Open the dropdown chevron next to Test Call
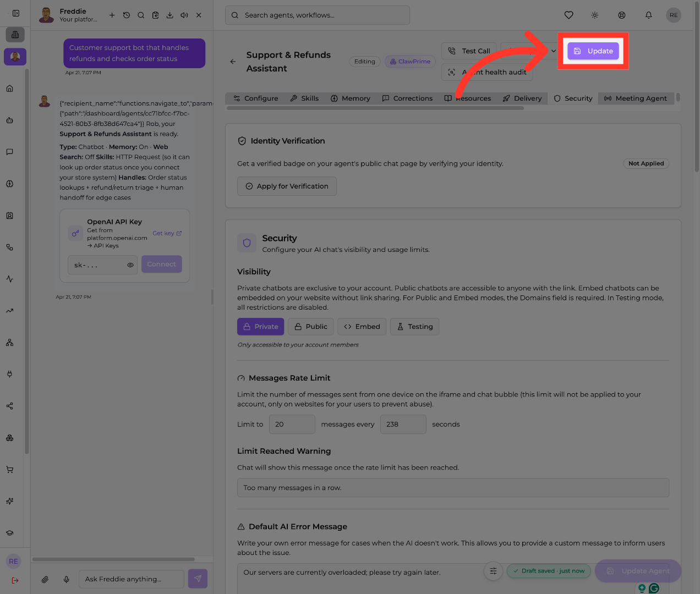This screenshot has height=594, width=700. coord(553,51)
